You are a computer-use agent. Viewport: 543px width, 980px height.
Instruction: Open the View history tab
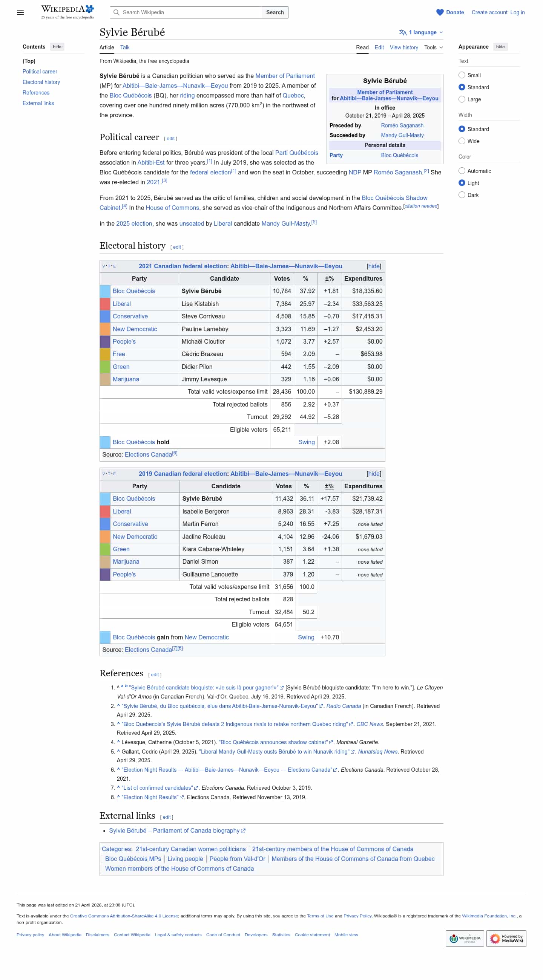click(403, 47)
